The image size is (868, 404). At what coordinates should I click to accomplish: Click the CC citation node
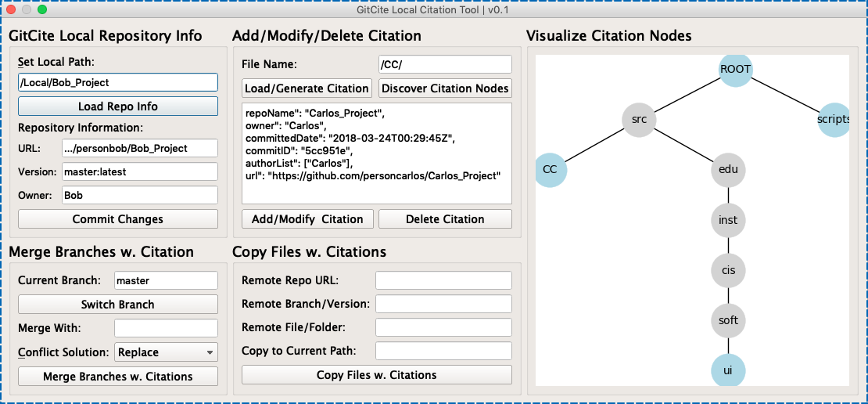[551, 170]
